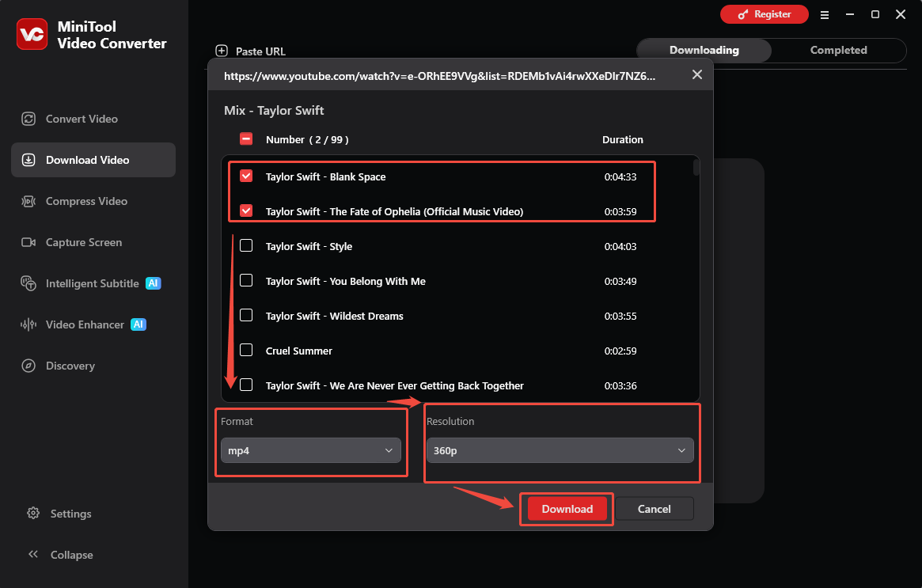
Task: Click the Convert Video sidebar icon
Action: (28, 119)
